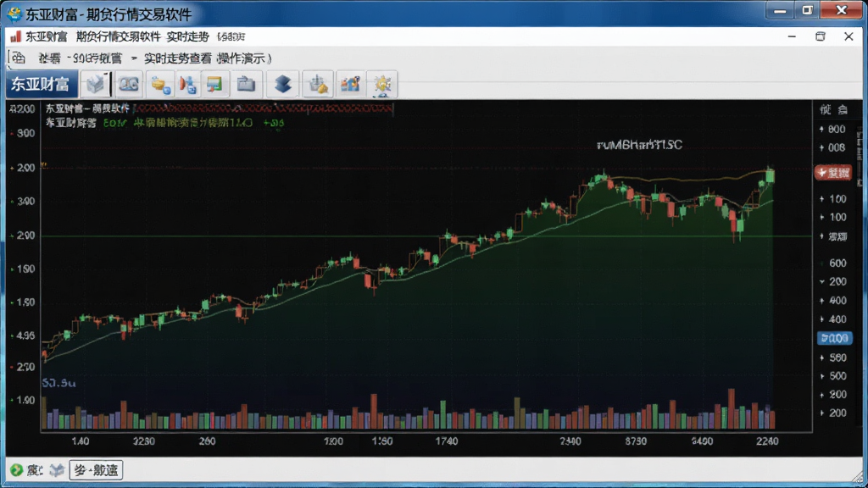
Task: Click the small icon left of breadcrumb text
Action: pos(19,58)
